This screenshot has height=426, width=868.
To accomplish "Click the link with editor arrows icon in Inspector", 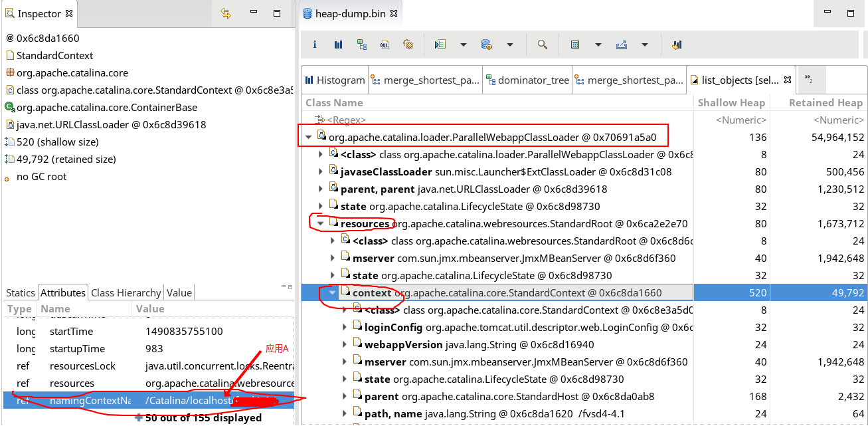I will [x=225, y=13].
